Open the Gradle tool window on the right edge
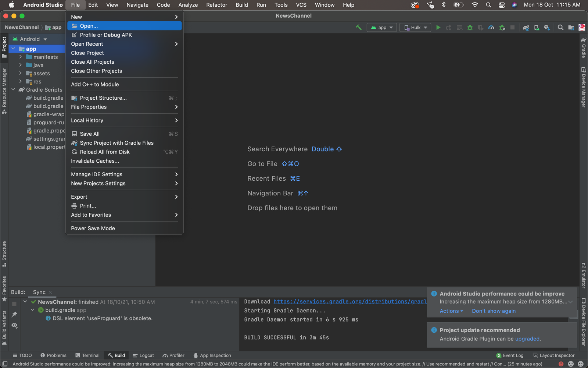 tap(583, 47)
